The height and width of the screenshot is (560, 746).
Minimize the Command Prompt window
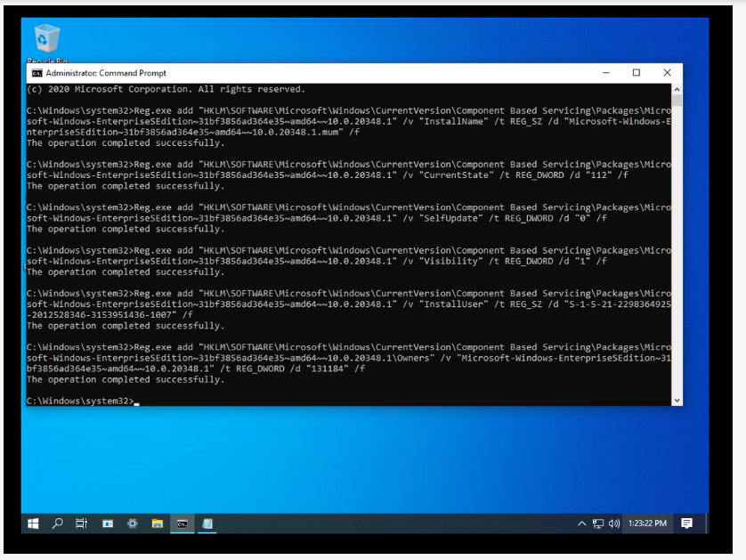coord(606,72)
